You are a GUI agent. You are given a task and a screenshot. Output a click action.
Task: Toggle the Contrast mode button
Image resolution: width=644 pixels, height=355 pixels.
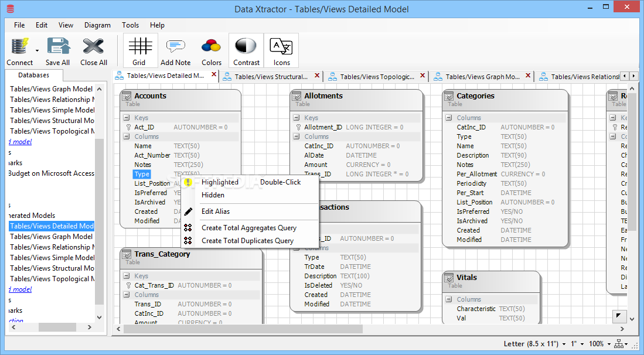(x=246, y=50)
